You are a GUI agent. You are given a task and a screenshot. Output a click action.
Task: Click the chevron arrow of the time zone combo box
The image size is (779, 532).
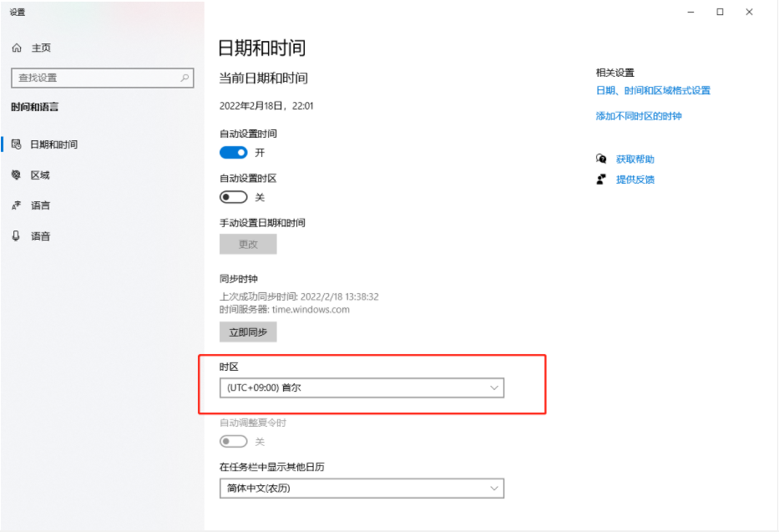click(493, 388)
